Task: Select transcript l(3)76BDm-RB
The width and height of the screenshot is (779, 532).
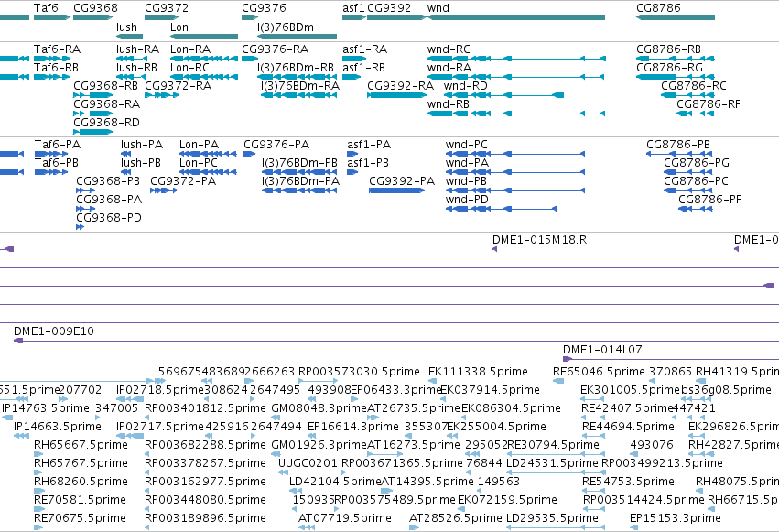Action: (296, 68)
